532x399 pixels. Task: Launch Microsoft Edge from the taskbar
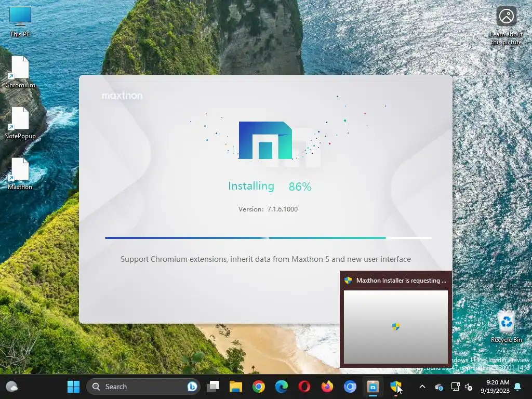[x=281, y=387]
